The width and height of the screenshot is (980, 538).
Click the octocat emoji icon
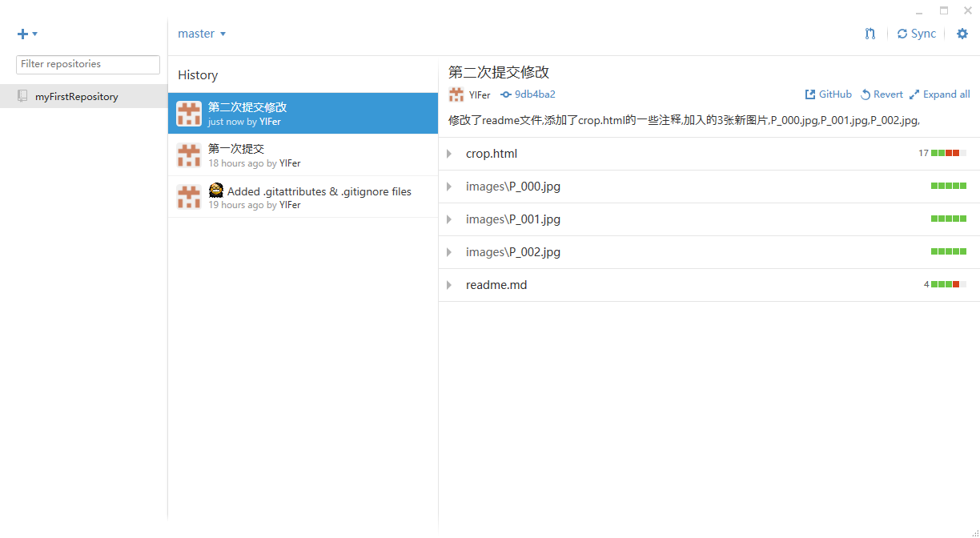tap(216, 191)
